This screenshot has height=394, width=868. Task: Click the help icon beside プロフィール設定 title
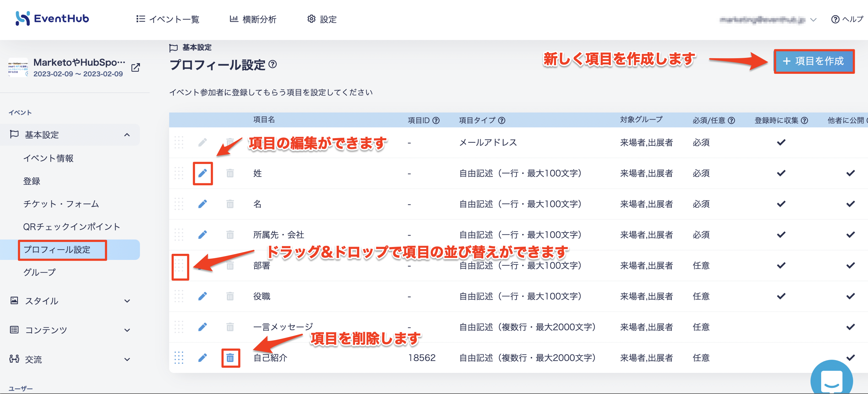(273, 64)
